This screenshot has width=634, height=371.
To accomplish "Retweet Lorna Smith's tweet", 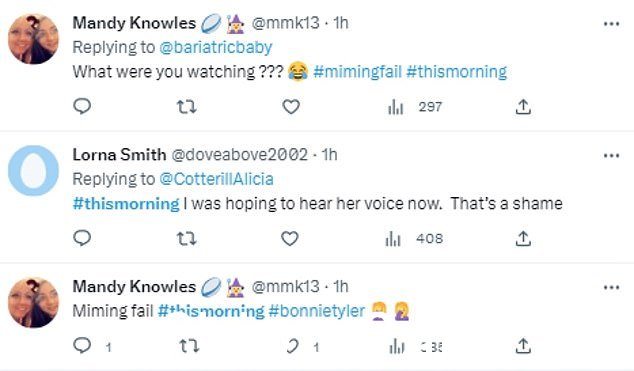I will pos(187,238).
